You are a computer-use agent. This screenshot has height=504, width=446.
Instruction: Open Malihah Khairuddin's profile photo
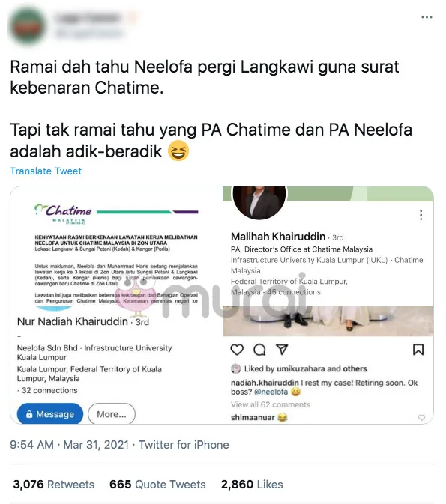coord(259,201)
